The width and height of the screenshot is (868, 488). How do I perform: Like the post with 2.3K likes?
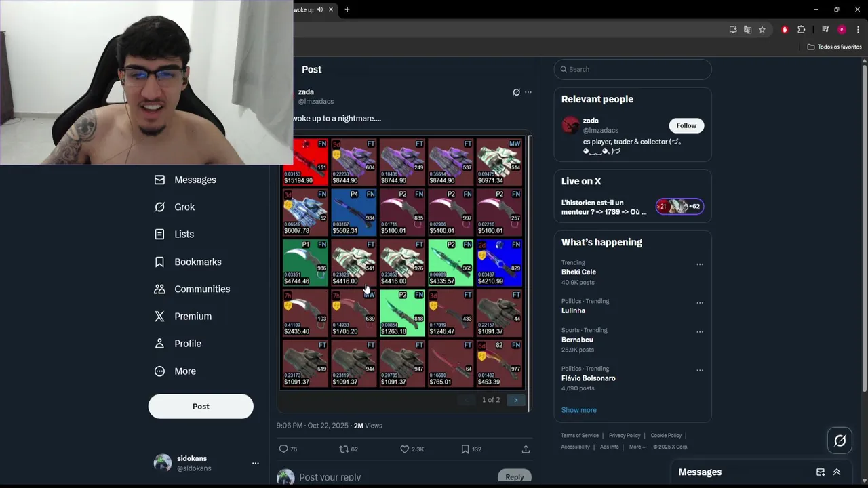412,449
